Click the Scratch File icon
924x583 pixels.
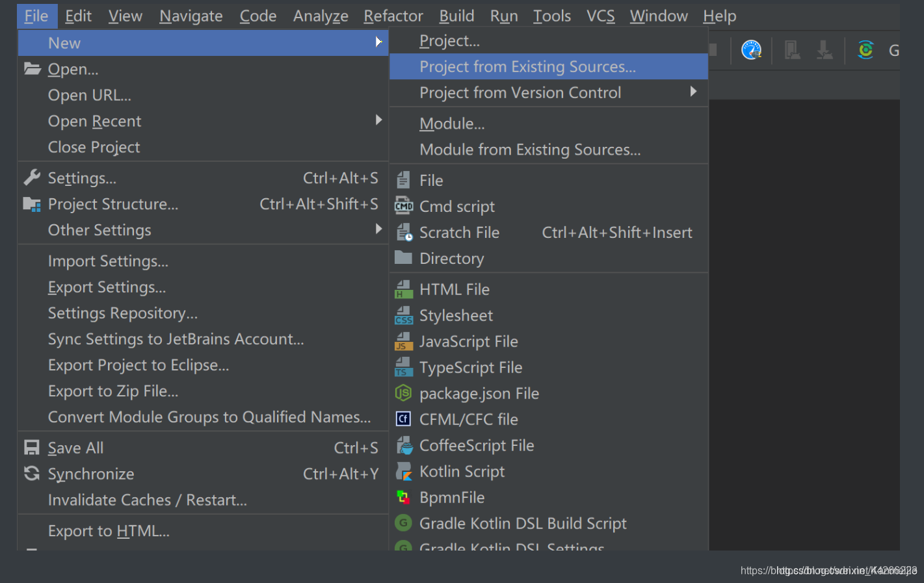coord(404,232)
